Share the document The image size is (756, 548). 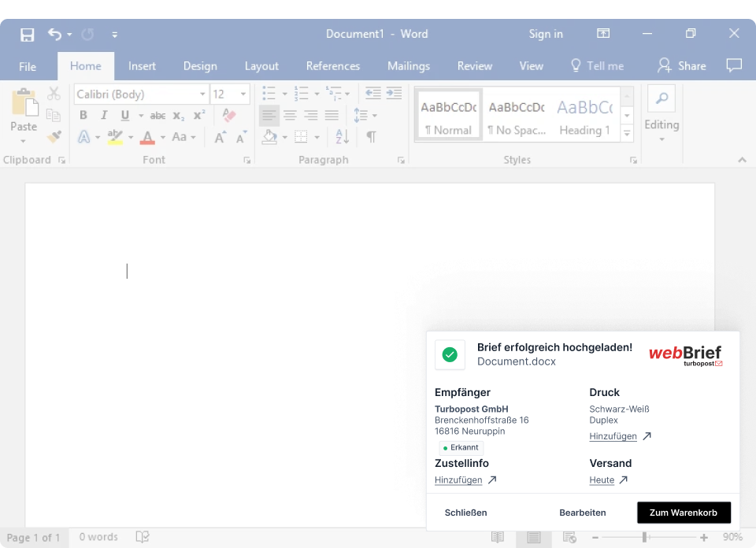[x=682, y=66]
